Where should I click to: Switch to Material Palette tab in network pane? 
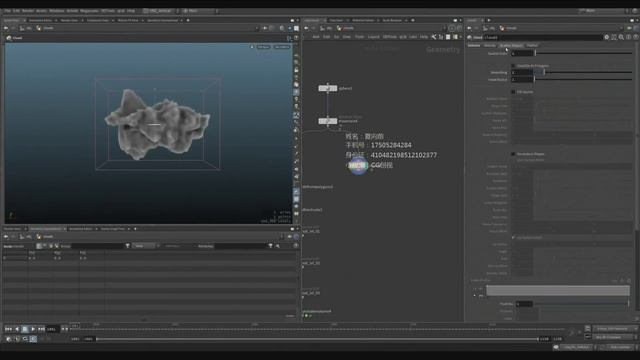pyautogui.click(x=363, y=20)
